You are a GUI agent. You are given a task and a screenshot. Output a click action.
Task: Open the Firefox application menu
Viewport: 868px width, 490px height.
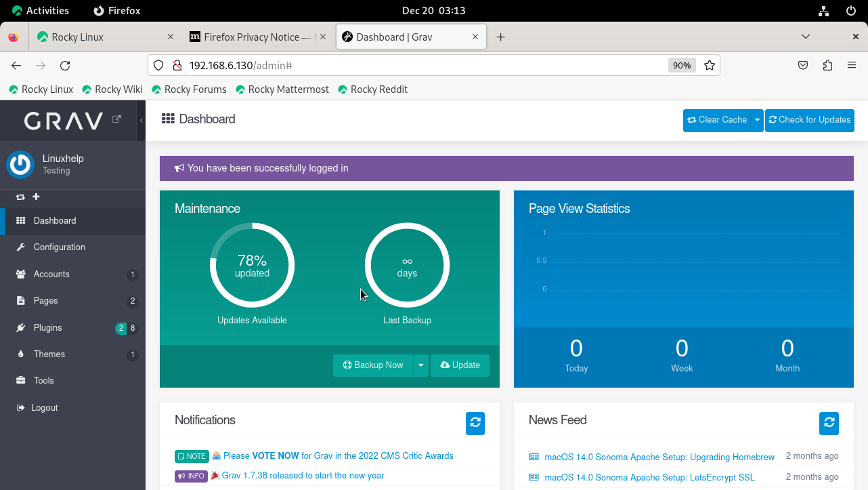pos(852,65)
